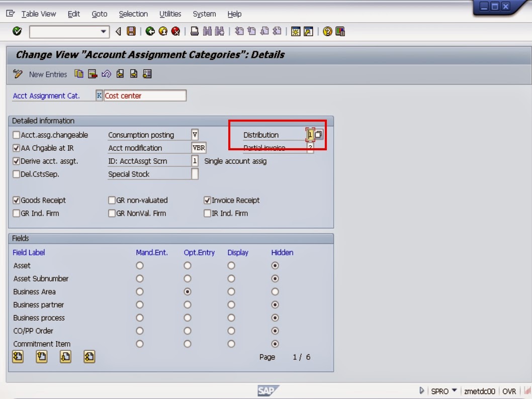Open the Help menu

(x=234, y=14)
